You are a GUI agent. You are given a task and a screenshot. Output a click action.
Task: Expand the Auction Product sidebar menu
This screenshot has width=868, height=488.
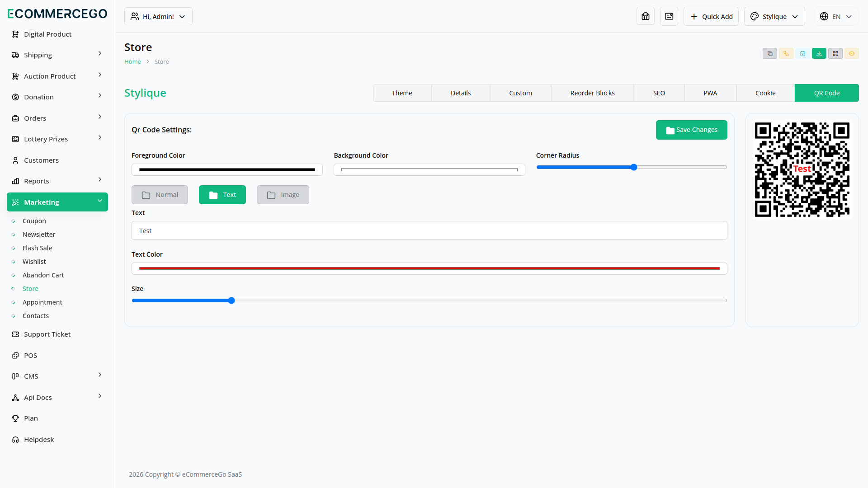(x=57, y=76)
